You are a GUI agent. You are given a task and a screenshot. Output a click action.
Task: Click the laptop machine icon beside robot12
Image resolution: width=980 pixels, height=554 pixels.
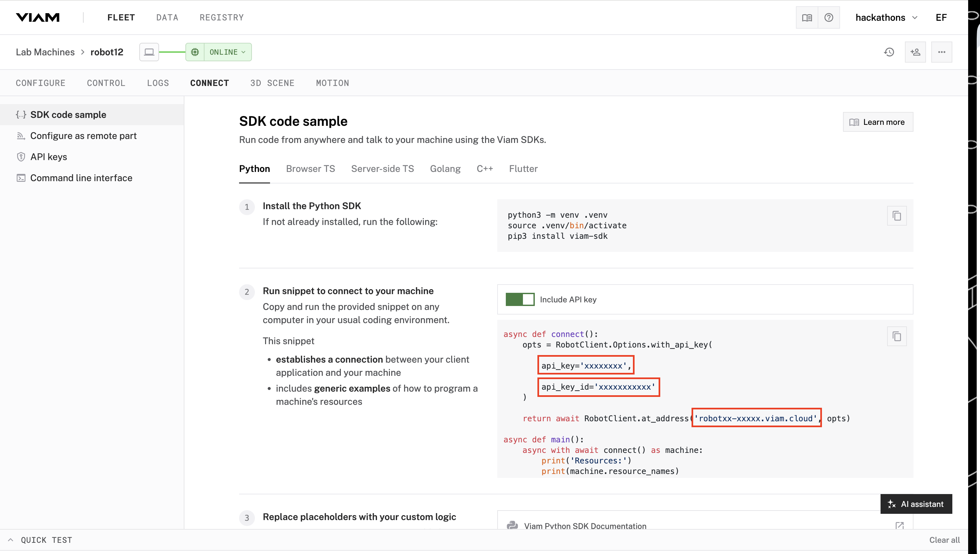pos(149,52)
